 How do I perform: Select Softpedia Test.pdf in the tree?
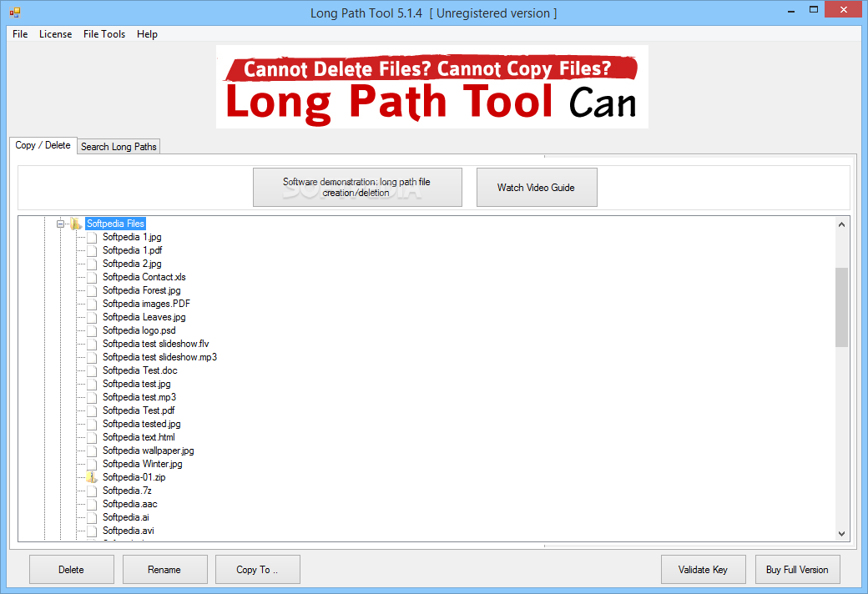click(x=139, y=410)
